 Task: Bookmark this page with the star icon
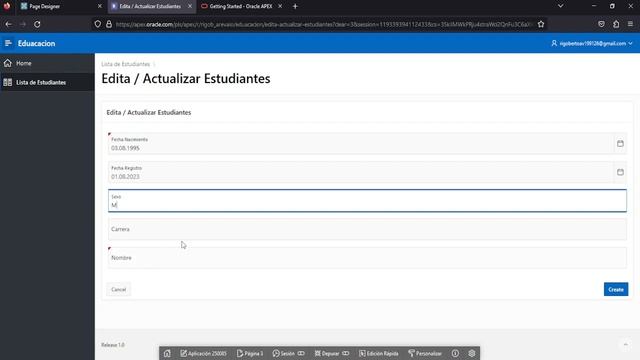[541, 24]
